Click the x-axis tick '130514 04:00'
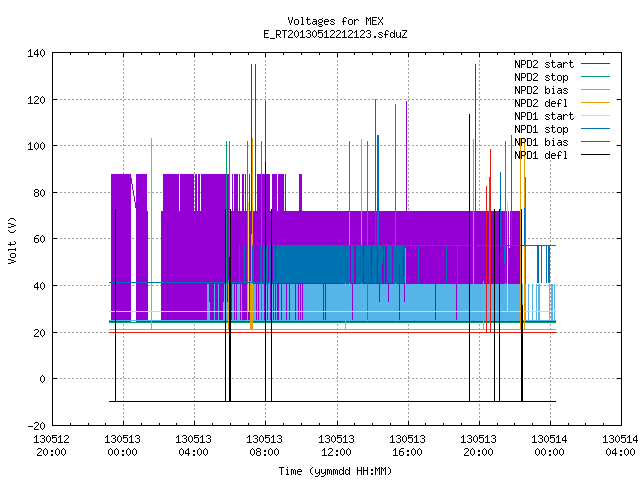Image resolution: width=640 pixels, height=480 pixels. click(x=620, y=446)
